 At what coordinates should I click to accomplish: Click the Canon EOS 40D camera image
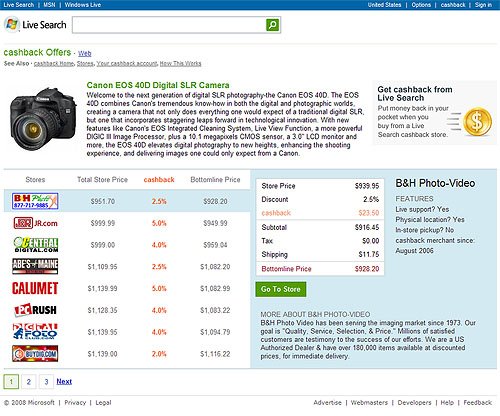click(43, 119)
